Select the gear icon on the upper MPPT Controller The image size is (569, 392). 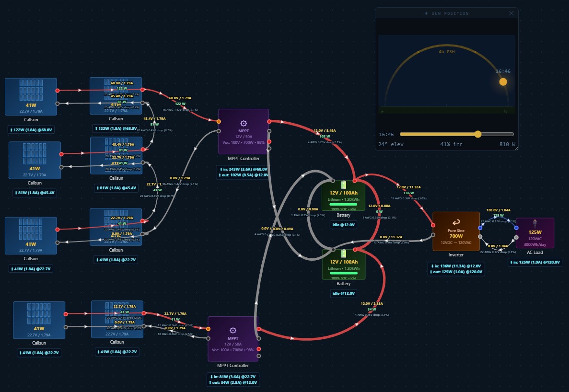click(244, 124)
